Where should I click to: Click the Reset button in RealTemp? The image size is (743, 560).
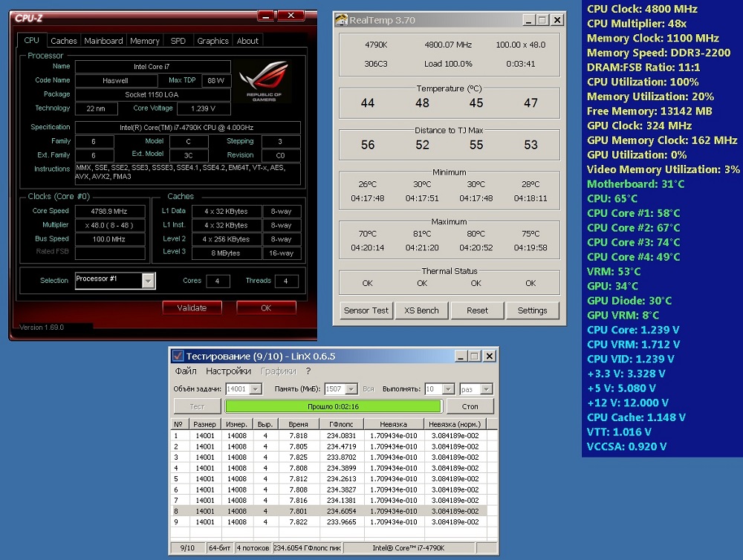pos(477,310)
